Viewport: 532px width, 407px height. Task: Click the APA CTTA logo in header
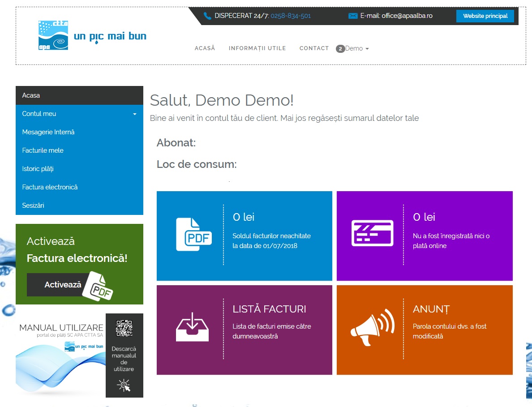click(x=53, y=35)
